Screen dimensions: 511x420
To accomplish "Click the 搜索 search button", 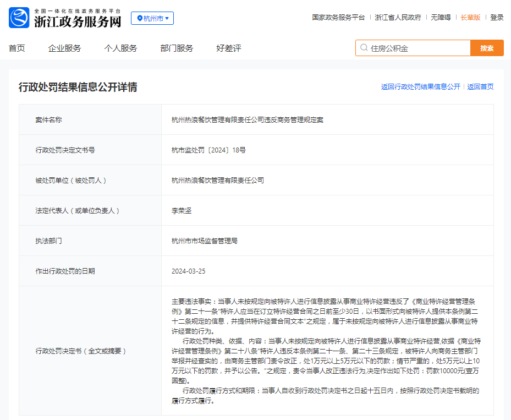I will coord(486,48).
